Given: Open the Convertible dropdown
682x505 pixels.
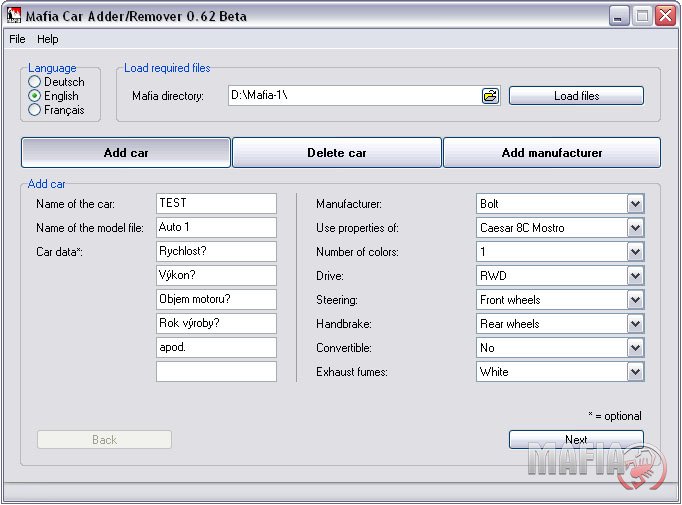Looking at the screenshot, I should click(x=635, y=348).
